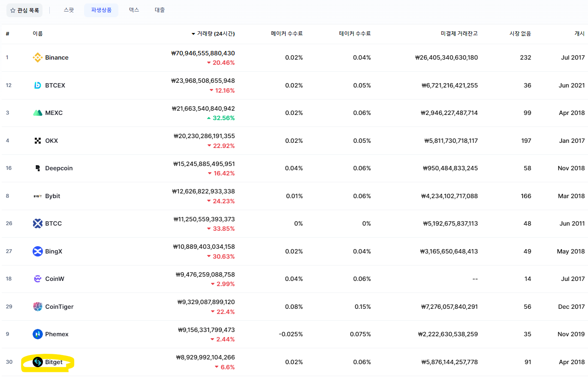Open the BTCEX exchange link
This screenshot has width=588, height=377.
point(55,85)
